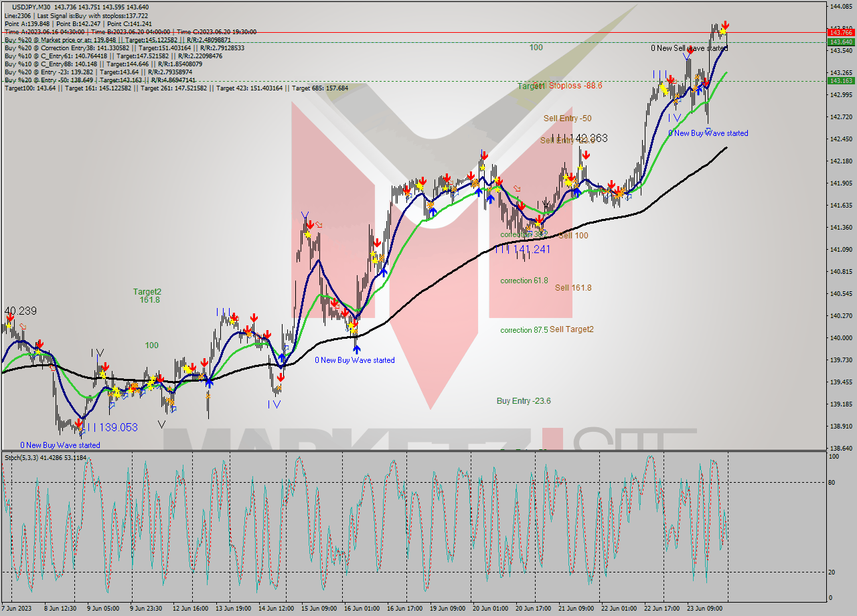
Task: Click the 'Sell 161.8' level label
Action: (x=573, y=288)
